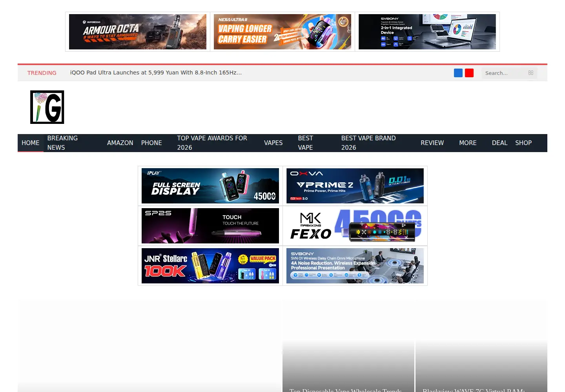Image resolution: width=565 pixels, height=392 pixels.
Task: Click the red social icon square
Action: [469, 73]
